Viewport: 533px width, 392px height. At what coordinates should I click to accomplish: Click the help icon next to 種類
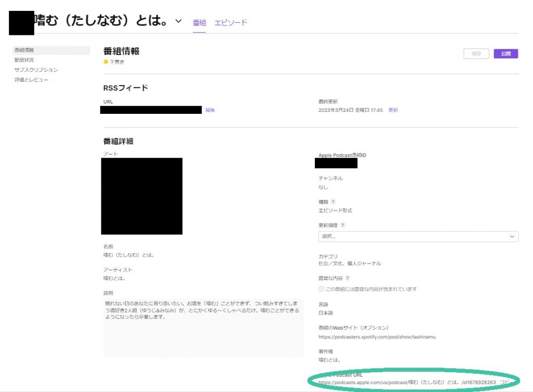(x=333, y=202)
